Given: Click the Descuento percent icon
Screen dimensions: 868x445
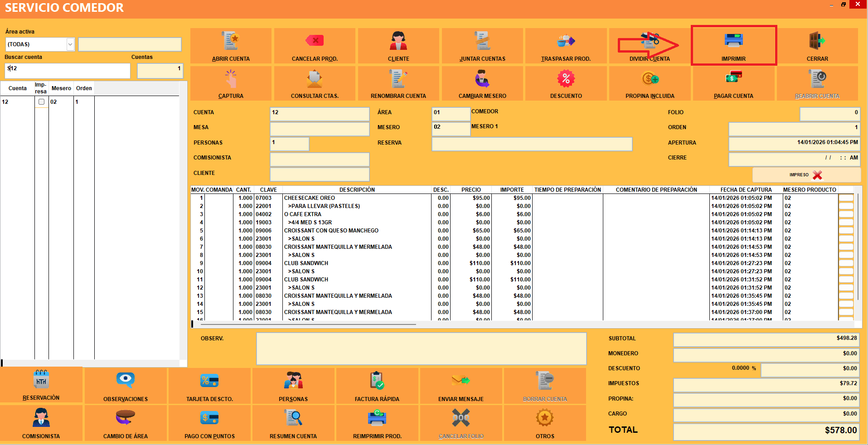Looking at the screenshot, I should coord(566,79).
